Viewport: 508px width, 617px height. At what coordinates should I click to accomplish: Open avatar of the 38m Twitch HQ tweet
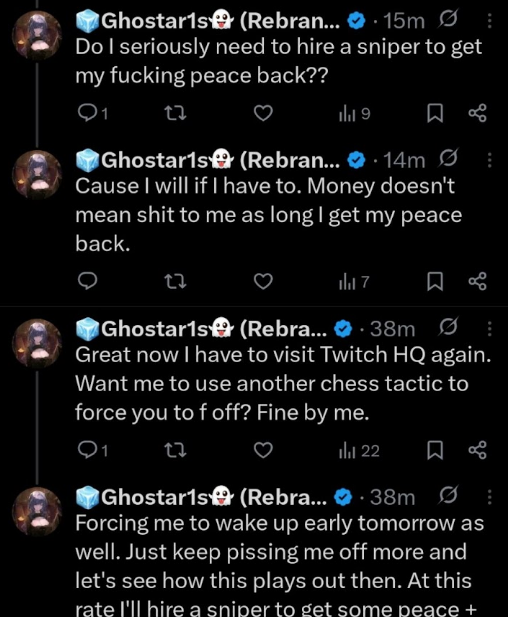[37, 343]
